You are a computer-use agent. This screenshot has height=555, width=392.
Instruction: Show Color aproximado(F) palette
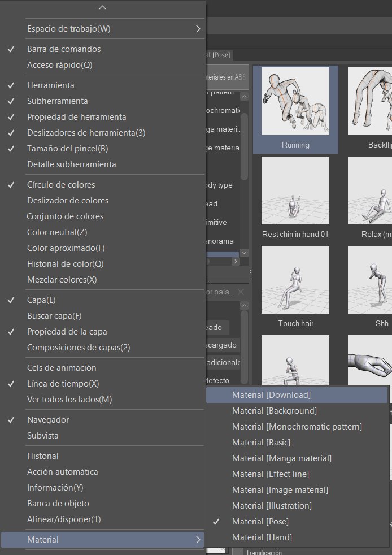[x=103, y=248]
